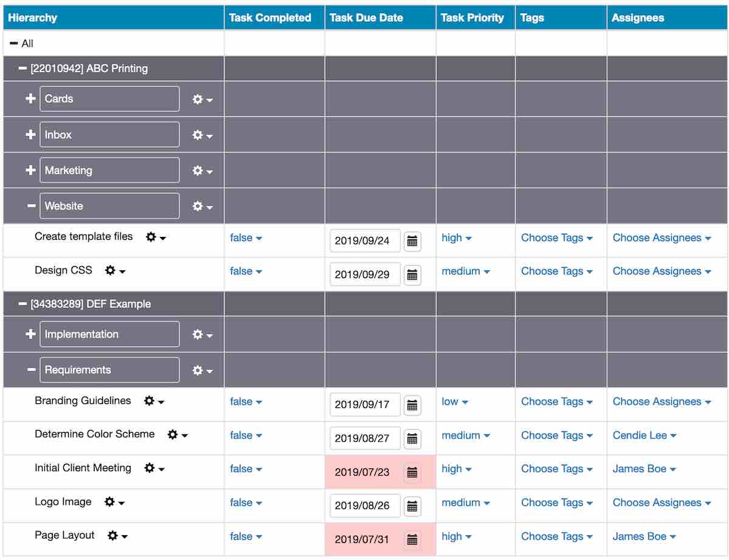Click gear icon beside Branding Guidelines task
Viewport: 729px width, 560px height.
pos(154,401)
